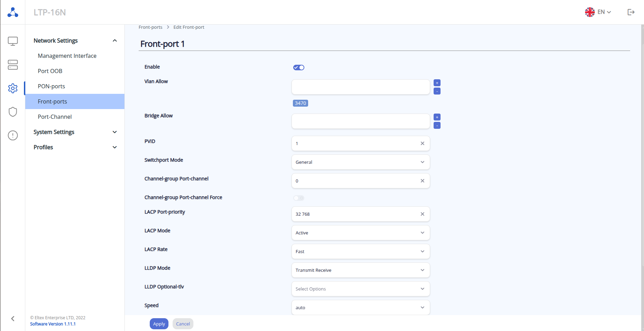The height and width of the screenshot is (331, 644).
Task: Toggle the Enable switch off
Action: 299,68
